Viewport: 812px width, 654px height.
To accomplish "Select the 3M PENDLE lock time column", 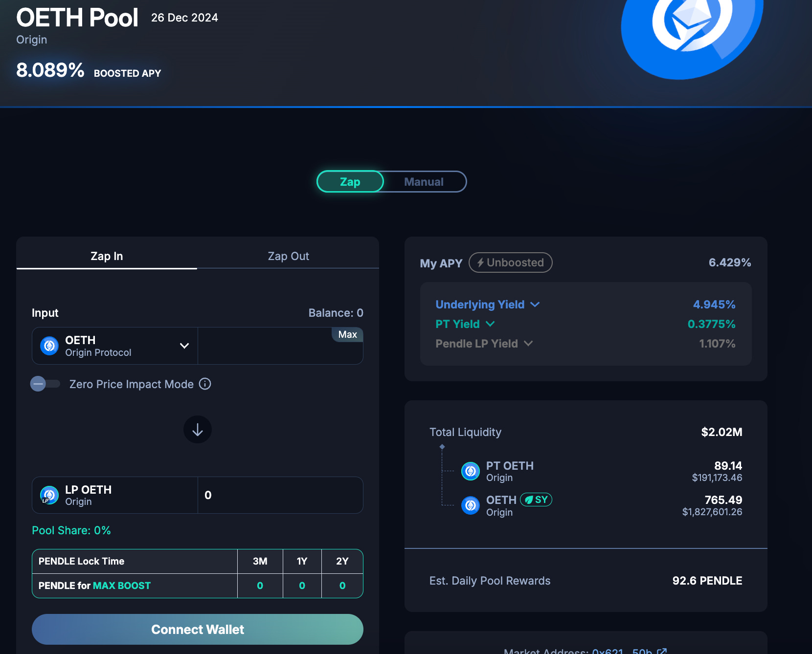I will click(260, 561).
